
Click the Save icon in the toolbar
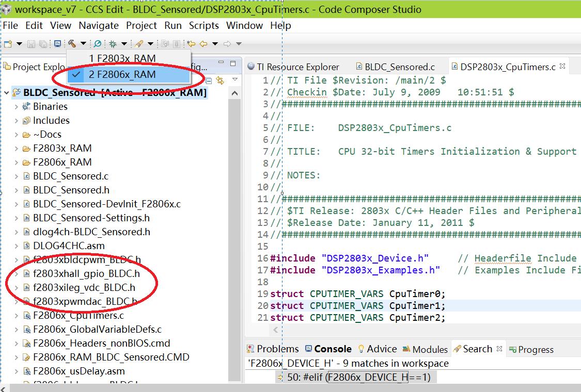tap(31, 44)
